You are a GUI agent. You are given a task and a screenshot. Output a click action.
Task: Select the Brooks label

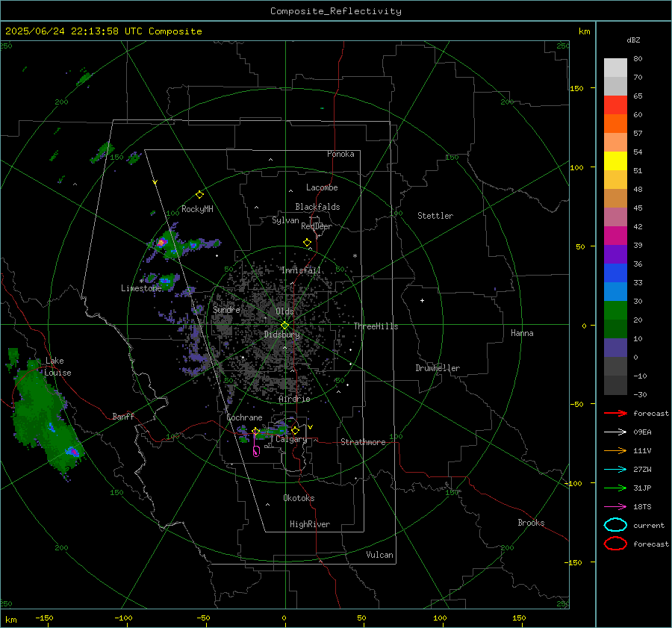tap(531, 523)
